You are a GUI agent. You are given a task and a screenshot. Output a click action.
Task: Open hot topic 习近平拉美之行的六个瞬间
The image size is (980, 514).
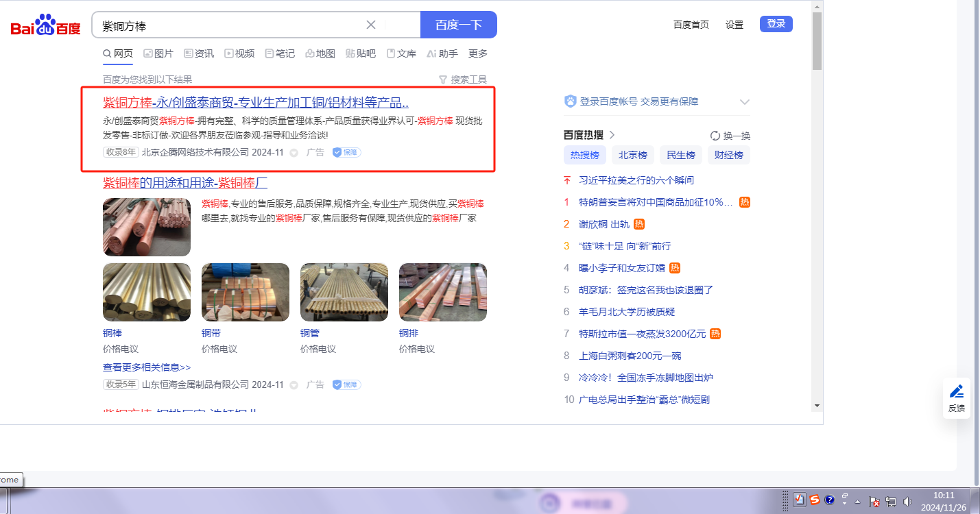[x=636, y=180]
